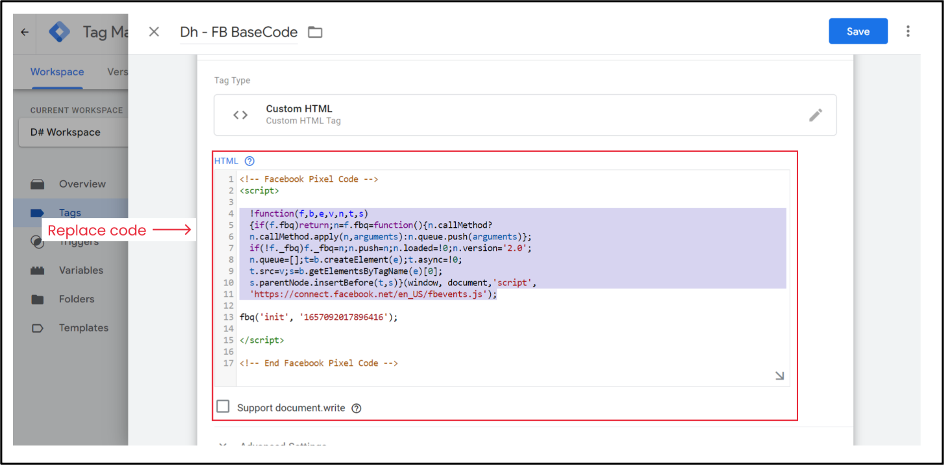Click the back arrow in Tag Manager
945x466 pixels.
click(x=25, y=32)
